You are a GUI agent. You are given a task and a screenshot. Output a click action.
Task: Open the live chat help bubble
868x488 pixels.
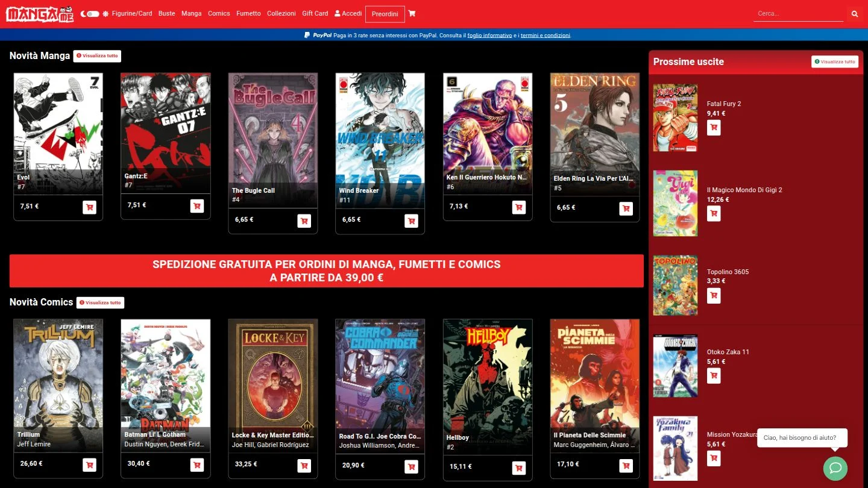[x=835, y=468]
